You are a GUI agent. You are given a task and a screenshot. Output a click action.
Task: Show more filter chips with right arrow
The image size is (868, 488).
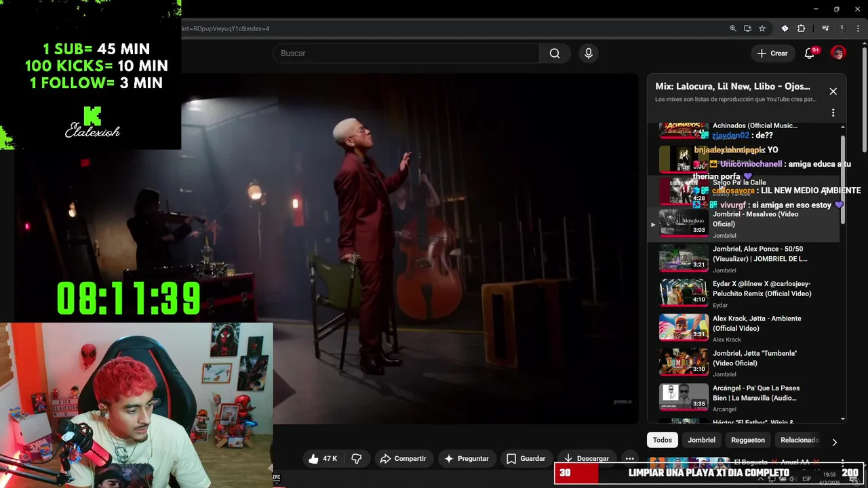[835, 442]
